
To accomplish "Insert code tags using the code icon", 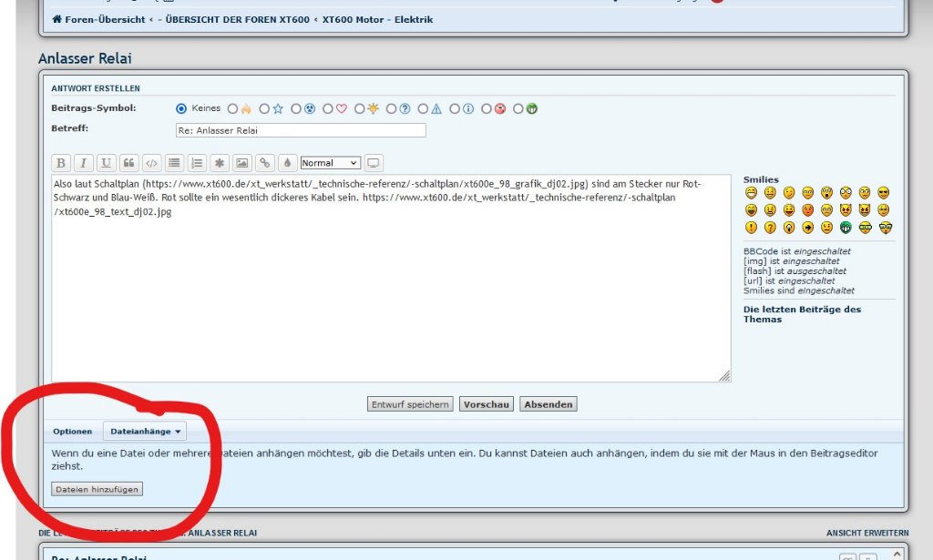I will 151,163.
